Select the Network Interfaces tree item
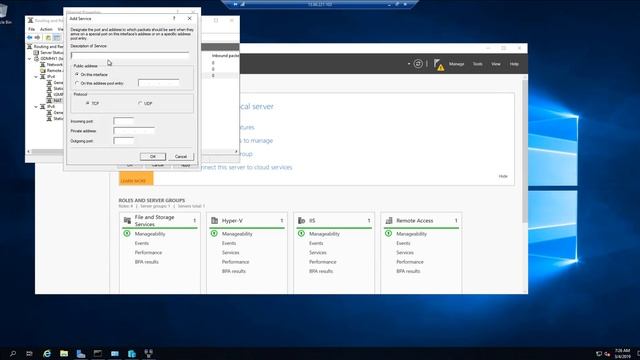Screen dimensions: 640x360 click(x=51, y=64)
